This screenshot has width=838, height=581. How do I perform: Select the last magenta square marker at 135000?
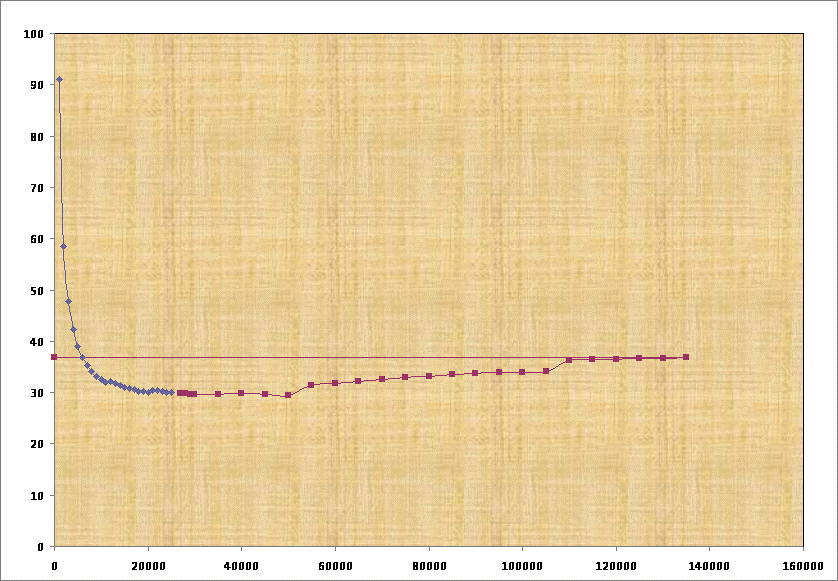coord(686,357)
